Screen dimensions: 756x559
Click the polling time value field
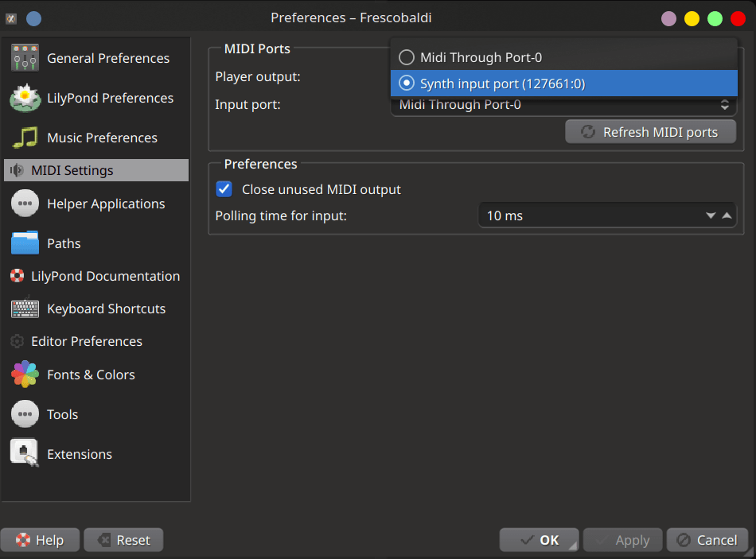(x=591, y=215)
